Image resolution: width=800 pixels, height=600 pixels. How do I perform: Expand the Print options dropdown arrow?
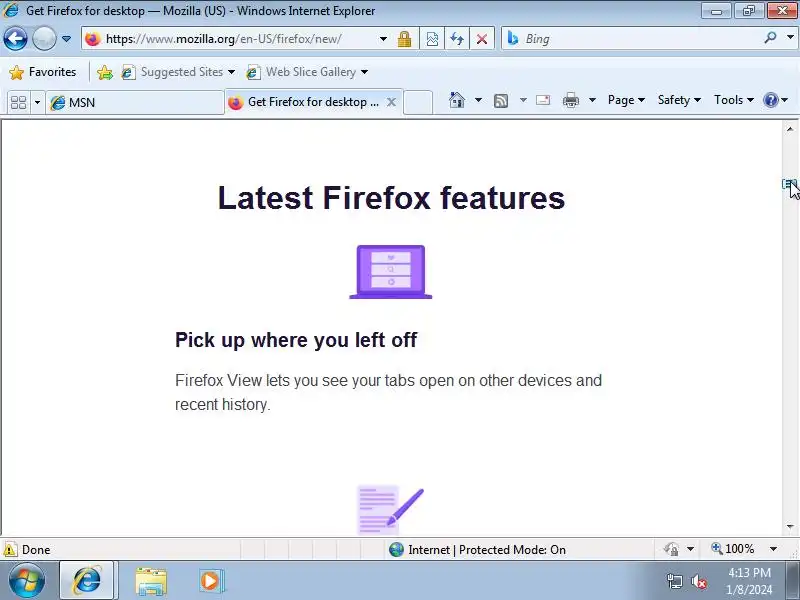tap(592, 100)
